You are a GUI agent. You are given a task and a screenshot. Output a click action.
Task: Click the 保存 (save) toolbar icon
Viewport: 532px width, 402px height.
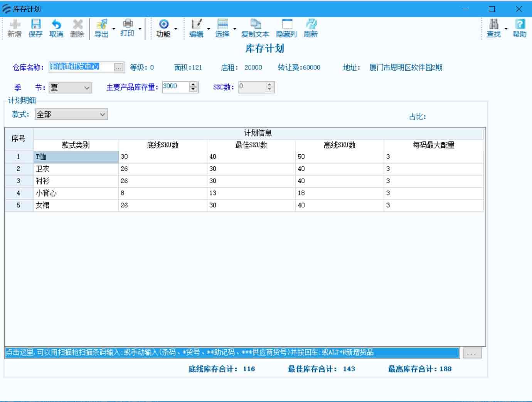[x=35, y=28]
